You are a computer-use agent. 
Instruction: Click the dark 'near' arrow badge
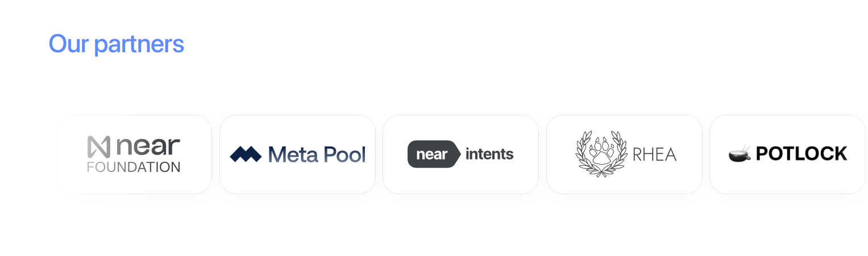(x=434, y=154)
